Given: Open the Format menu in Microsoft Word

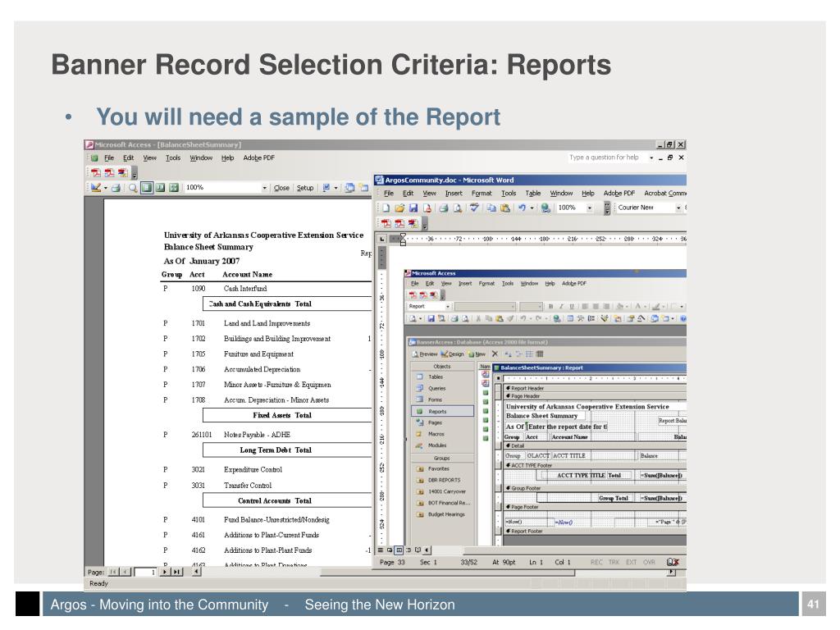Looking at the screenshot, I should 481,194.
